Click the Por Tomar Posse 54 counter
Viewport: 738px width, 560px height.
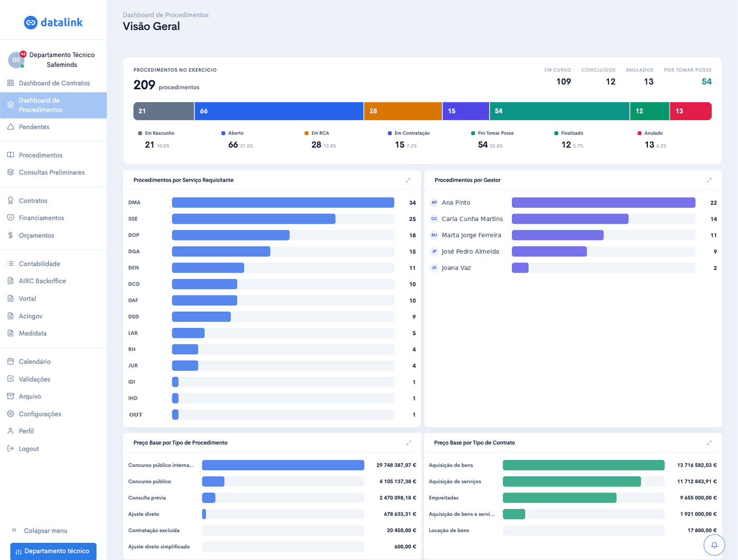click(687, 77)
